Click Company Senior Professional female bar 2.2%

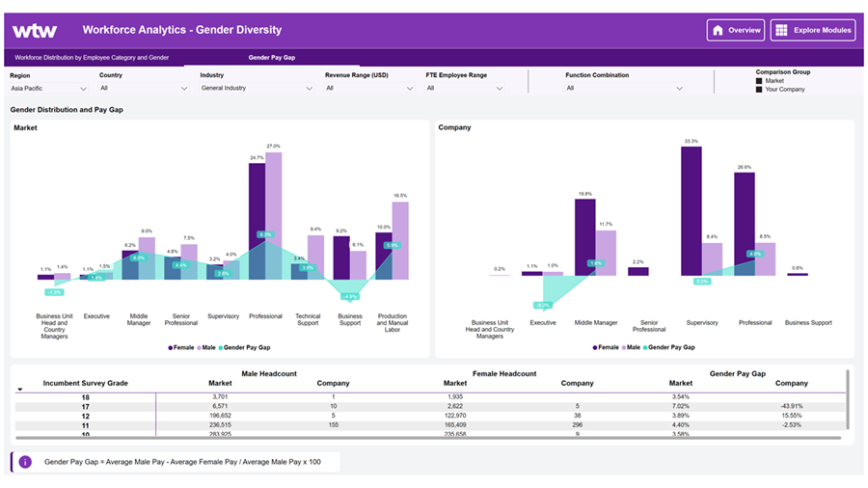638,272
